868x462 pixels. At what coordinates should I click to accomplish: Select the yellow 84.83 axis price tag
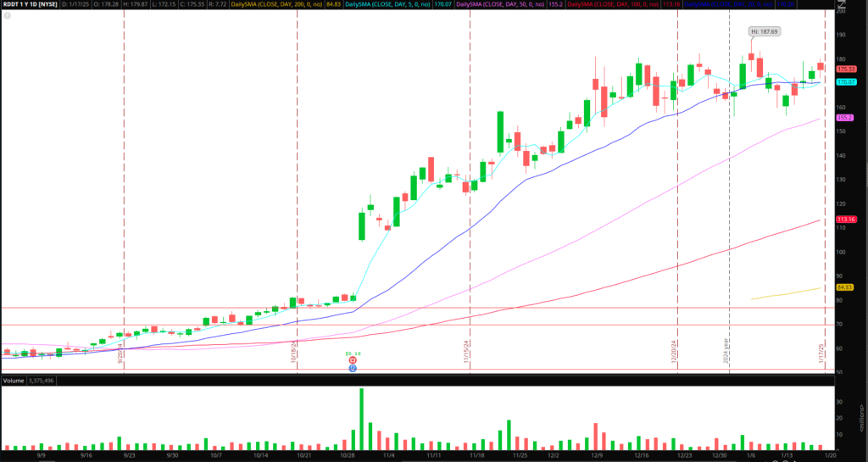click(x=845, y=287)
